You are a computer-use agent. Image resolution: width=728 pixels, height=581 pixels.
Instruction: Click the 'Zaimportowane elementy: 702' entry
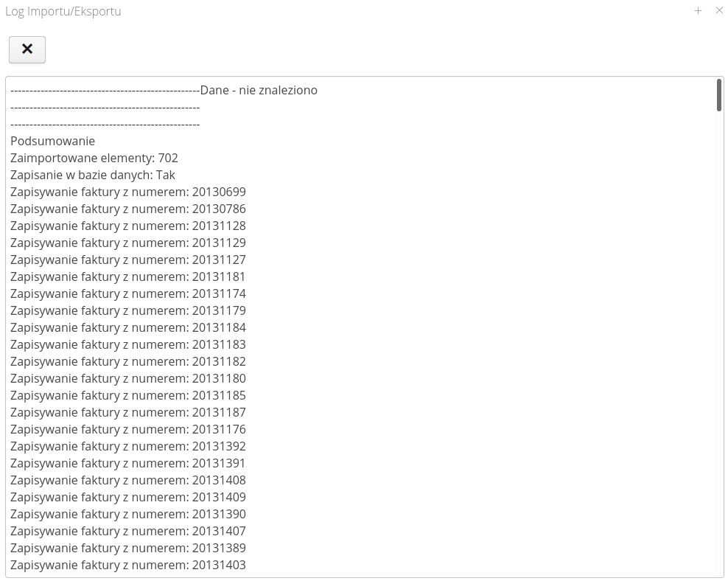point(94,158)
